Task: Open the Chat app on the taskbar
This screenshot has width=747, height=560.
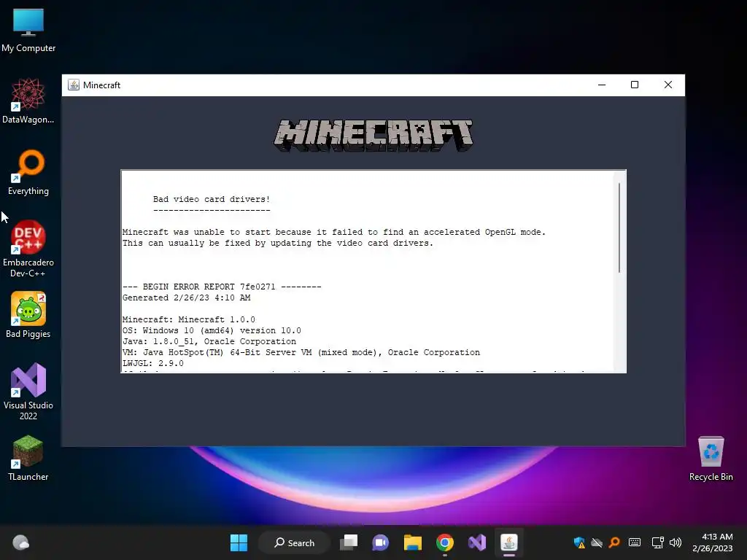Action: [380, 542]
